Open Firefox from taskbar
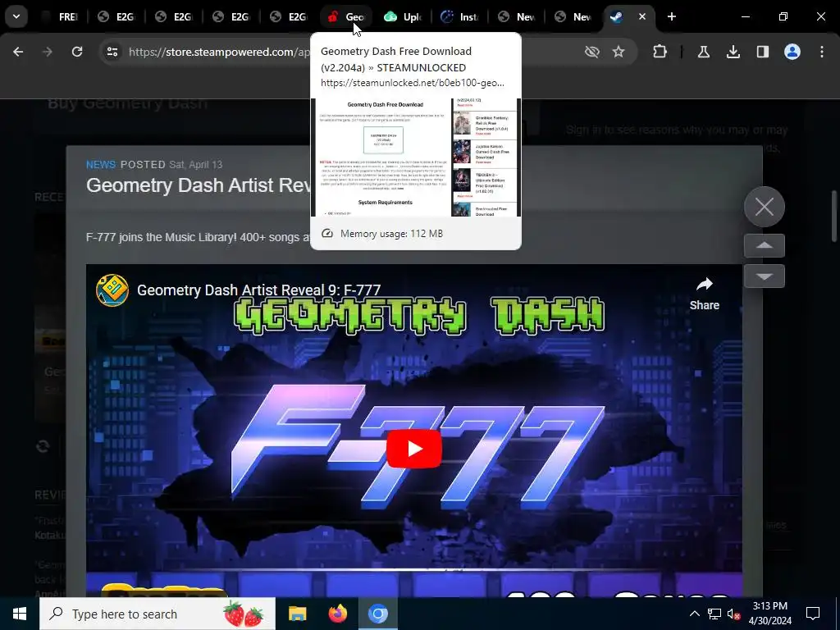This screenshot has width=840, height=630. point(337,614)
